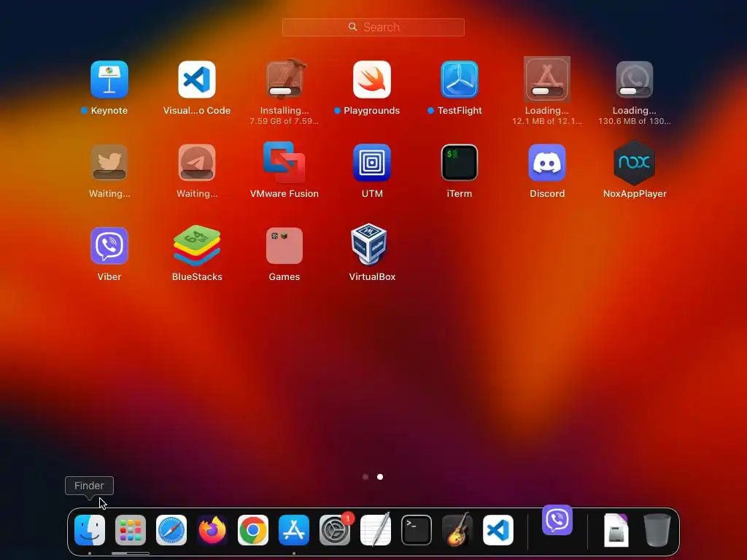
Task: Launch Discord
Action: (547, 163)
